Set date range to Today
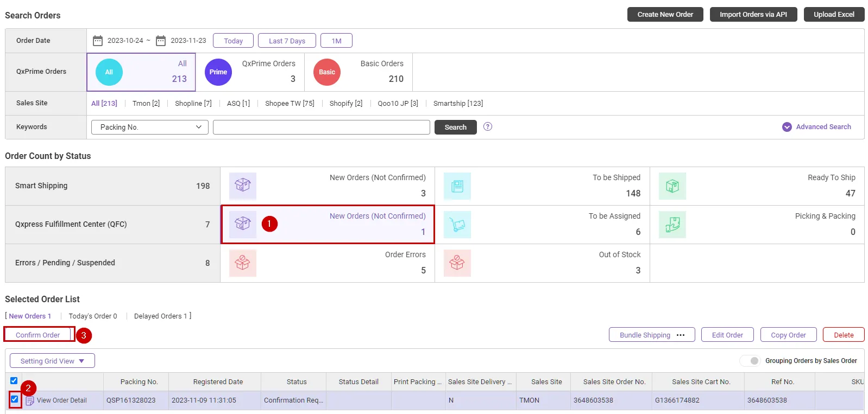The height and width of the screenshot is (414, 868). click(x=234, y=41)
